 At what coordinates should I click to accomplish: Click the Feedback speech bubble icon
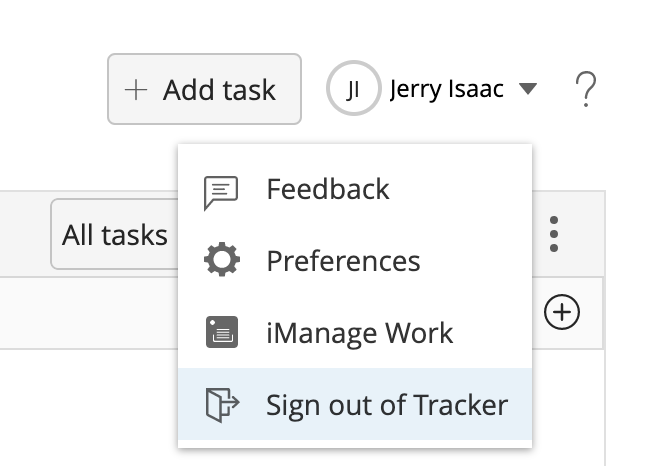221,190
